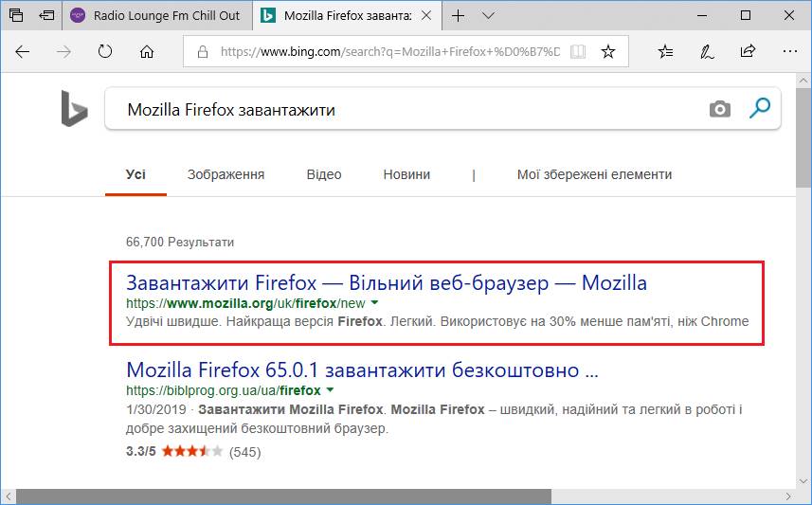Switch to Відео tab

click(x=324, y=174)
